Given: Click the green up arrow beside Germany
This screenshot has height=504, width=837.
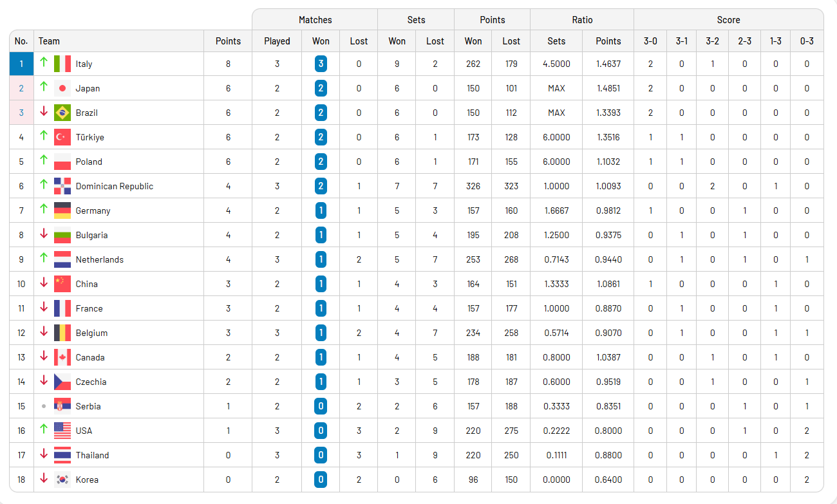Looking at the screenshot, I should [44, 210].
